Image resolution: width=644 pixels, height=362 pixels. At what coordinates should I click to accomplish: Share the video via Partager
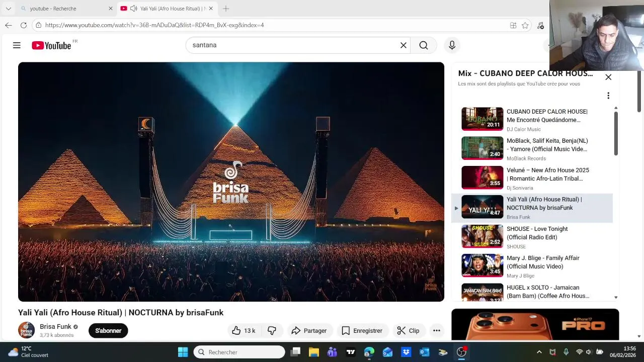[309, 330]
